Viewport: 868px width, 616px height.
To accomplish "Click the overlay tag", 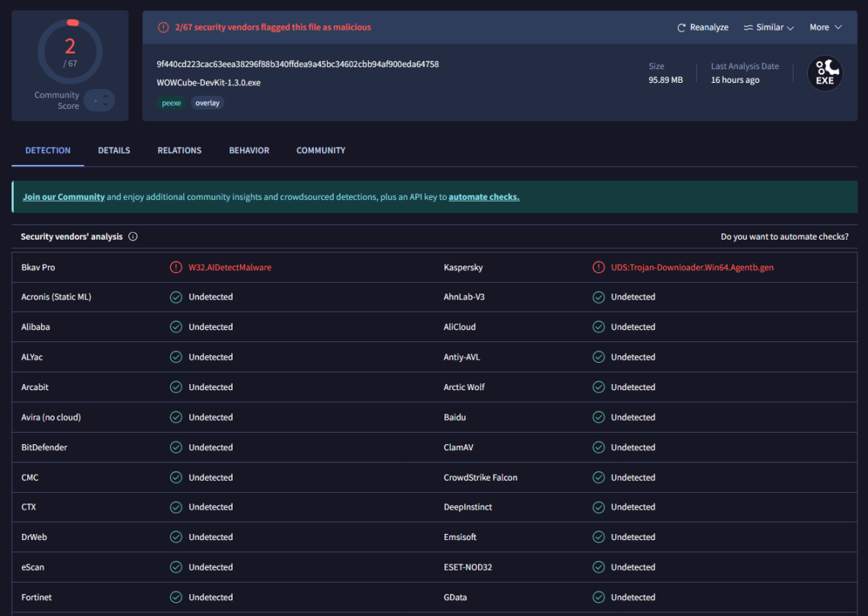I will 207,103.
